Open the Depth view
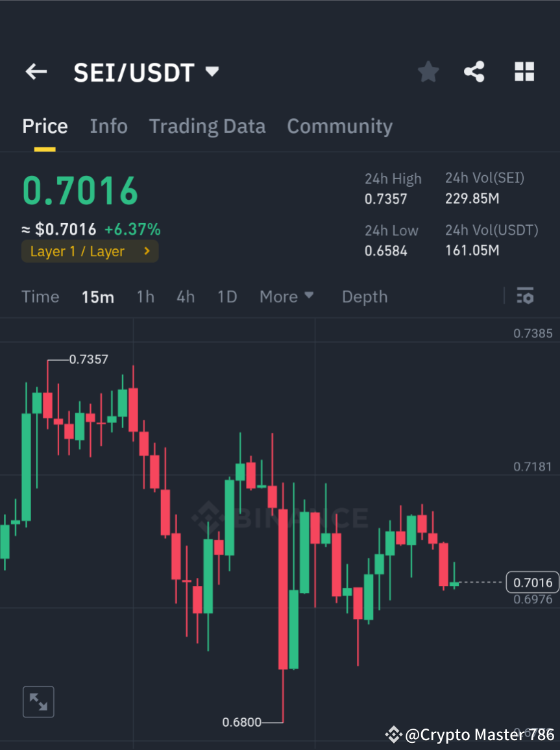 [x=364, y=296]
